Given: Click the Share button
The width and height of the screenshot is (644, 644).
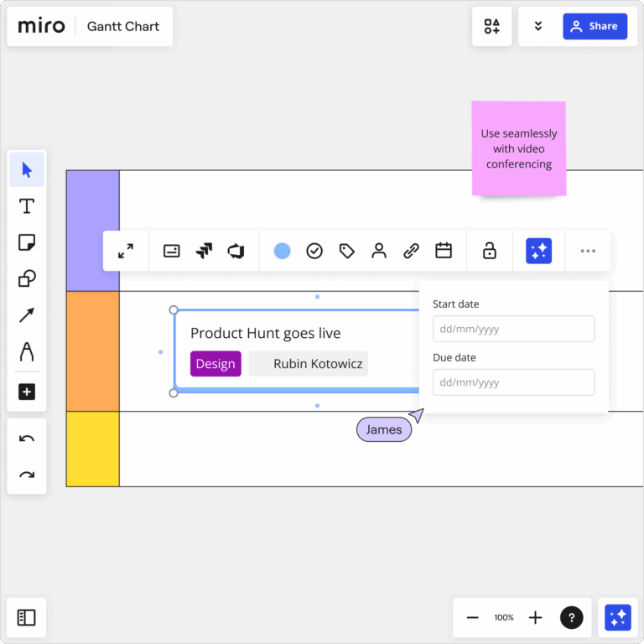Looking at the screenshot, I should [x=595, y=26].
